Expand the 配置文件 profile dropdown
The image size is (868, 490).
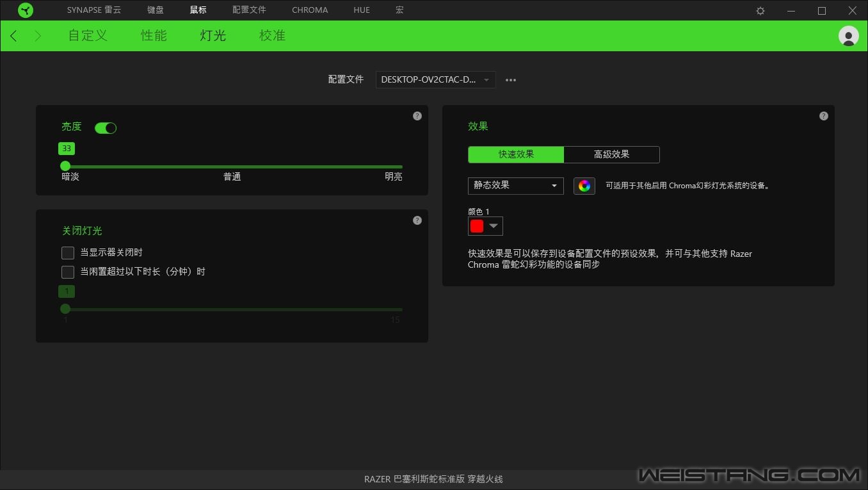435,80
